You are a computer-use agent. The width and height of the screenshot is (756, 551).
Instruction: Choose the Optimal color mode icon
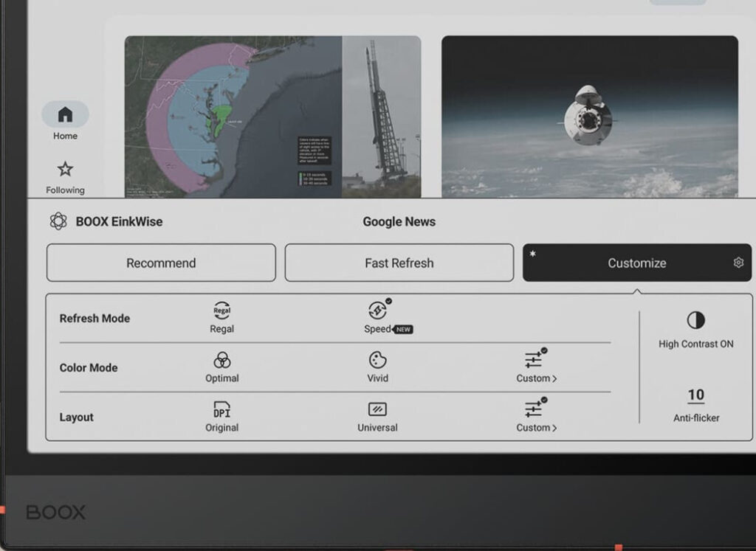(221, 360)
